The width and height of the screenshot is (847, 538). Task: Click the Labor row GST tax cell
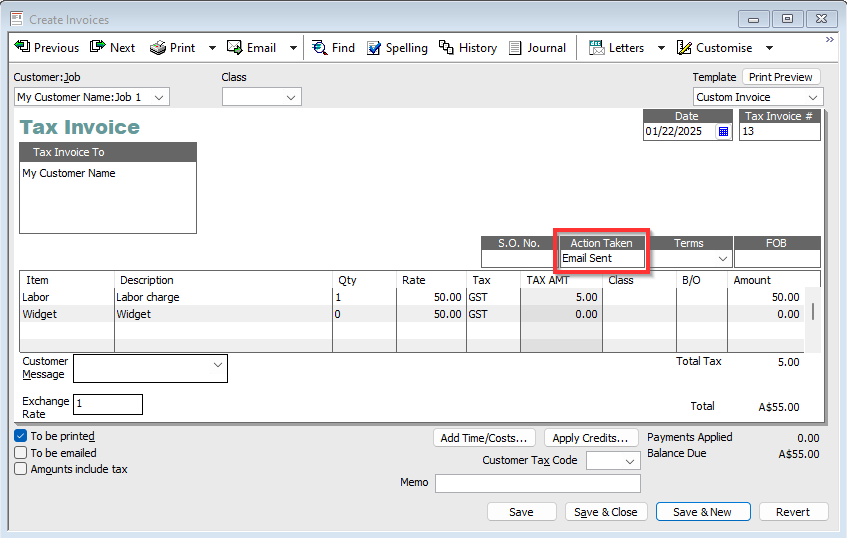(493, 297)
